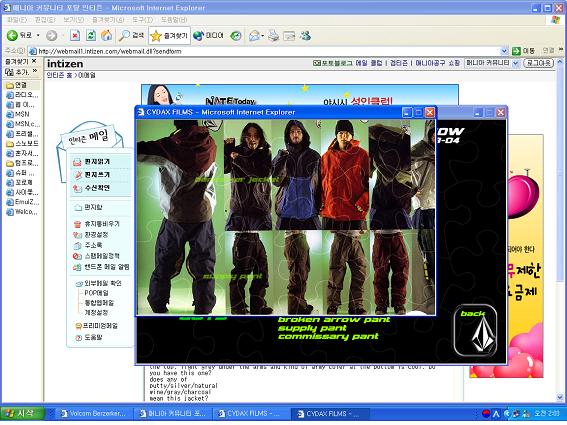
Task: Open Volcom Berzerker taskbar button
Action: pos(93,413)
